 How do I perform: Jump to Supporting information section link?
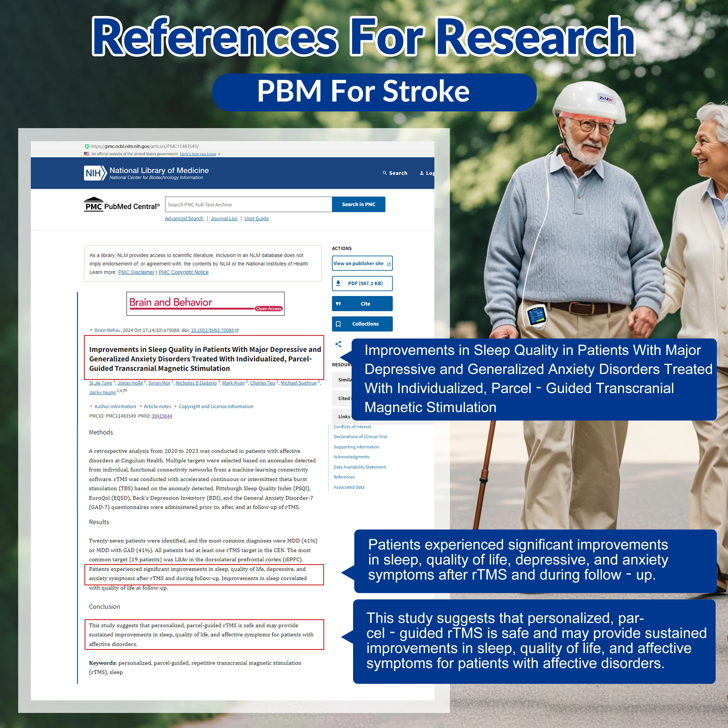(356, 447)
